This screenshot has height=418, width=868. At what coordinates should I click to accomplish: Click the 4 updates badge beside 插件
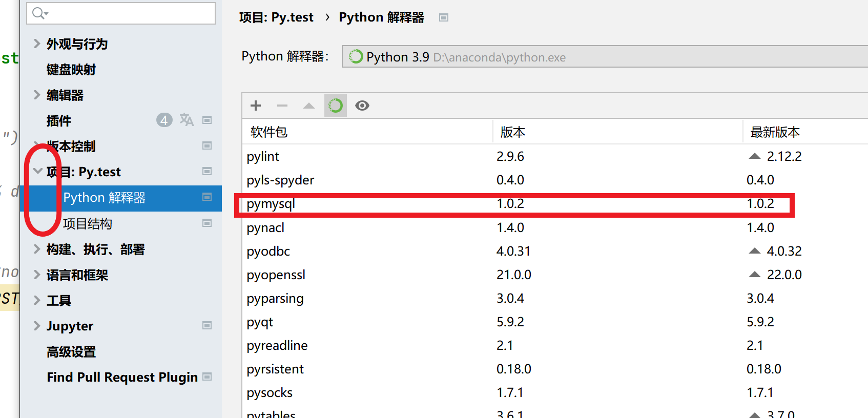point(164,120)
